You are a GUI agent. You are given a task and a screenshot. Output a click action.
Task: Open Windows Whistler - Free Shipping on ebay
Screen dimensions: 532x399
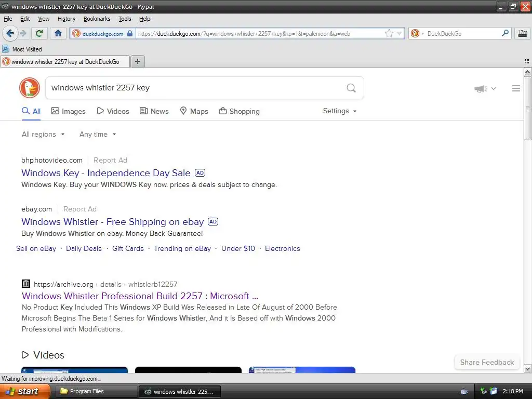tap(113, 222)
